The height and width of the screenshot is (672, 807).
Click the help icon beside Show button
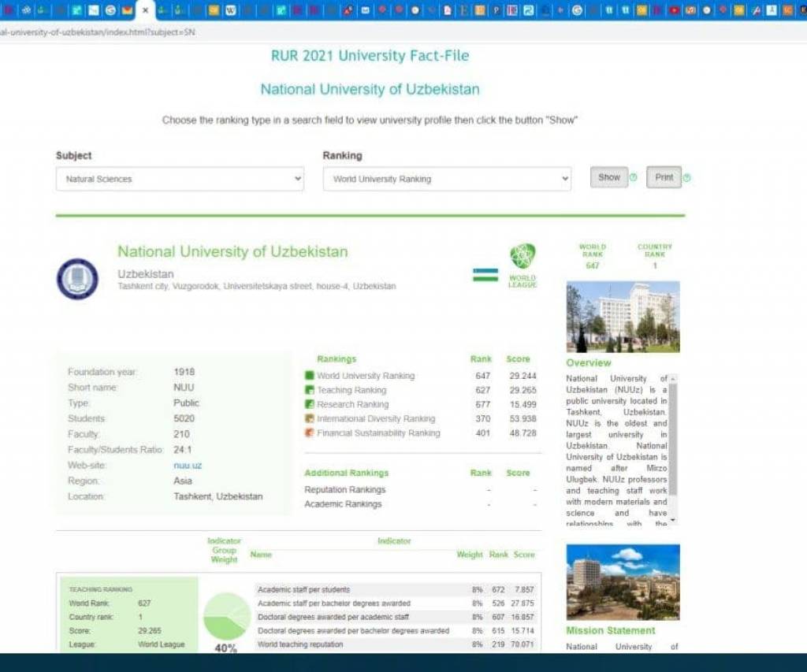point(633,178)
